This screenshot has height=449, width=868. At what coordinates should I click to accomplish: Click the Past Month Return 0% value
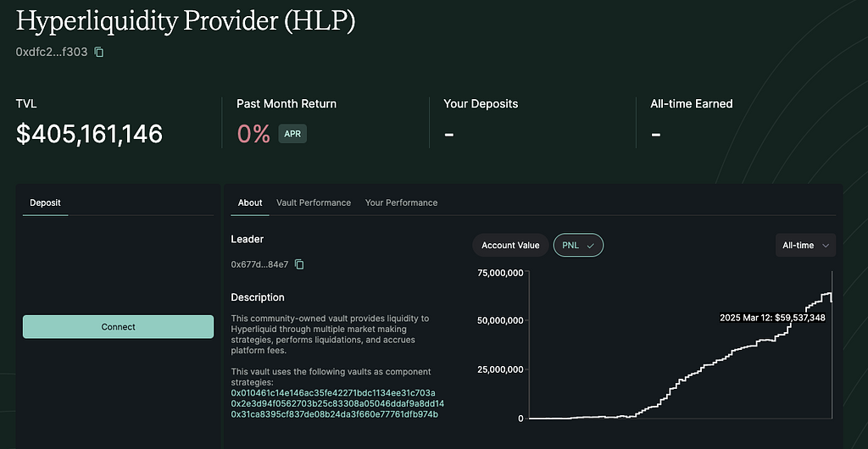pos(253,134)
